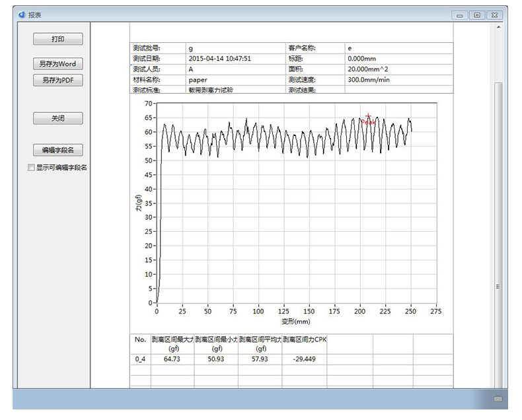This screenshot has width=522, height=420.
Task: Open the 编辑字段名 field name editor
Action: pyautogui.click(x=58, y=150)
